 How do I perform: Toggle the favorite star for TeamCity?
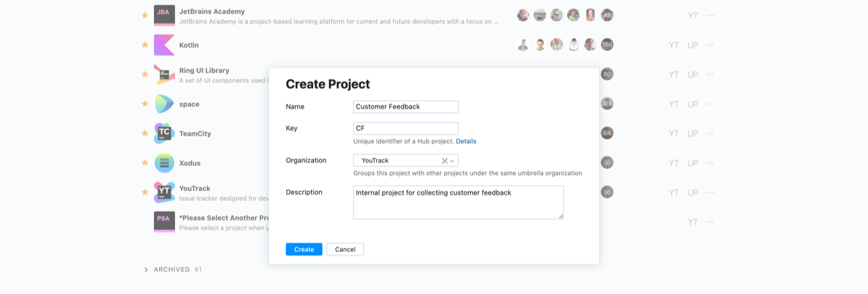pyautogui.click(x=145, y=133)
